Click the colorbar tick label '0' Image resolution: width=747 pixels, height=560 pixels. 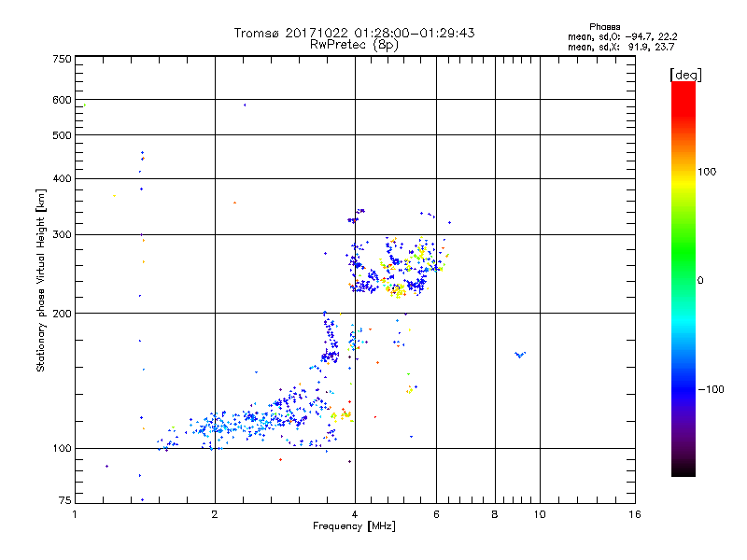(700, 281)
